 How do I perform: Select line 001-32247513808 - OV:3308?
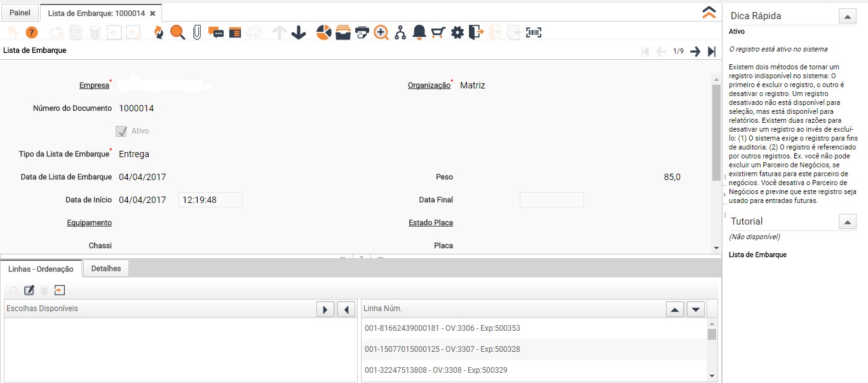pyautogui.click(x=534, y=370)
